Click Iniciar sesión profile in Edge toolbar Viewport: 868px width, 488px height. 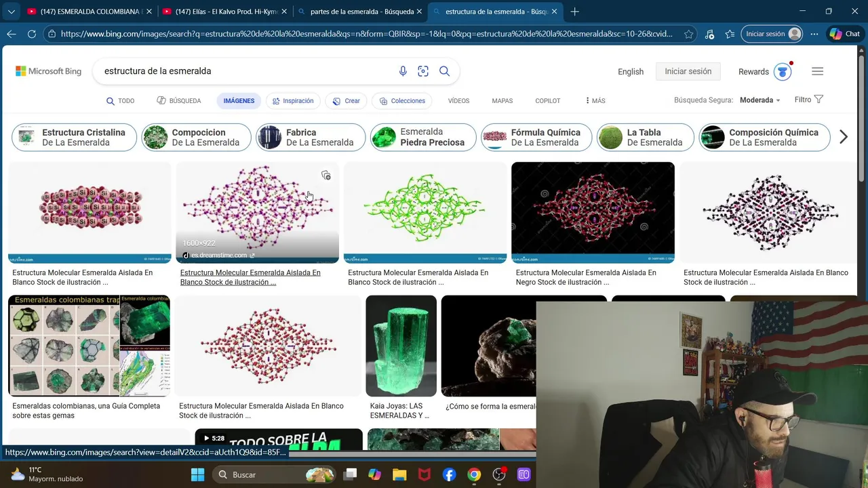coord(772,34)
